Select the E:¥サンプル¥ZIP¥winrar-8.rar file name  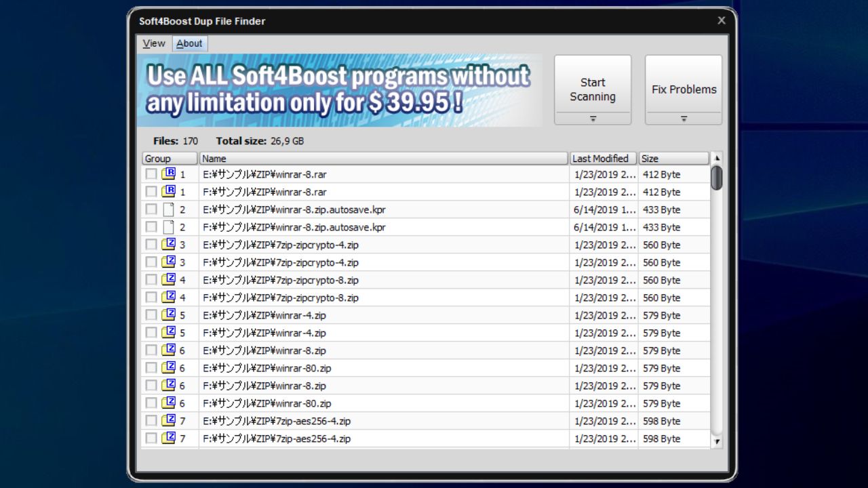(264, 174)
